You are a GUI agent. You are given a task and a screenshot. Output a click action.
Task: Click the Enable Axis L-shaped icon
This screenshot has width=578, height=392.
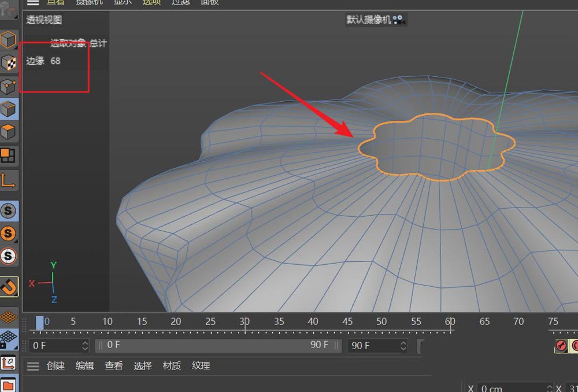click(9, 181)
